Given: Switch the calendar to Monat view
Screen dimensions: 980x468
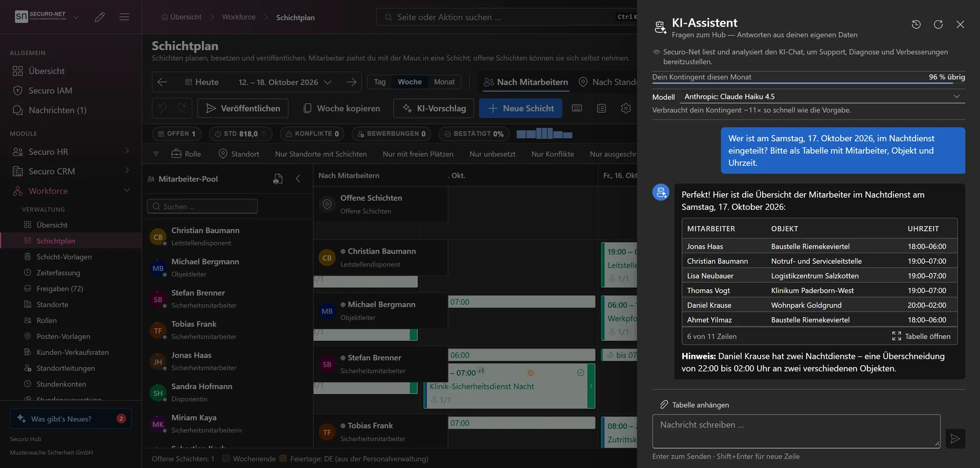Looking at the screenshot, I should [444, 82].
